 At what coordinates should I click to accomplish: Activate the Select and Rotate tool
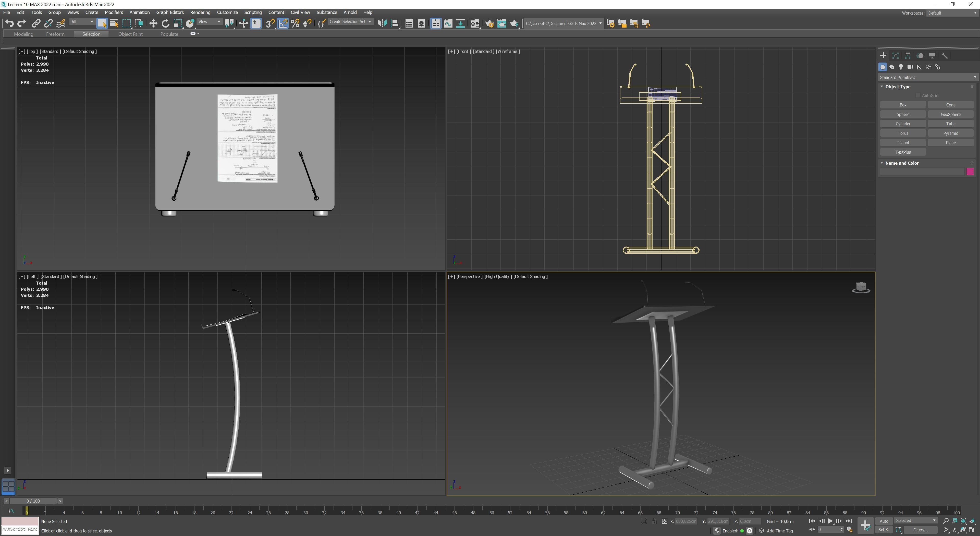pyautogui.click(x=165, y=23)
